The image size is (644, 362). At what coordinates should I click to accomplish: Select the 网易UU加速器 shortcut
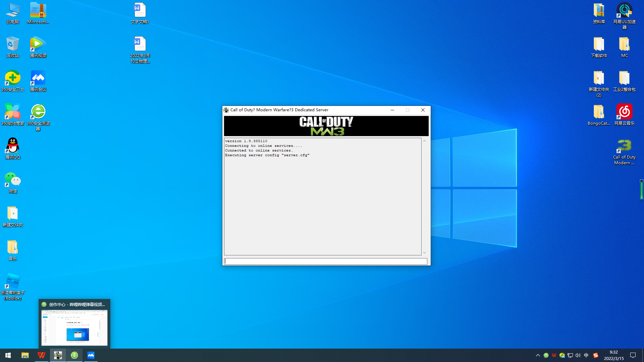(x=624, y=16)
